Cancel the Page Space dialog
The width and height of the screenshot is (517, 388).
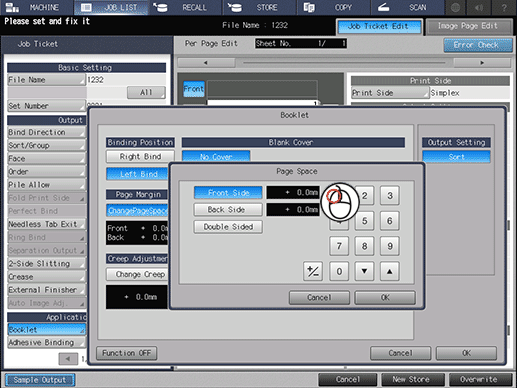(319, 297)
